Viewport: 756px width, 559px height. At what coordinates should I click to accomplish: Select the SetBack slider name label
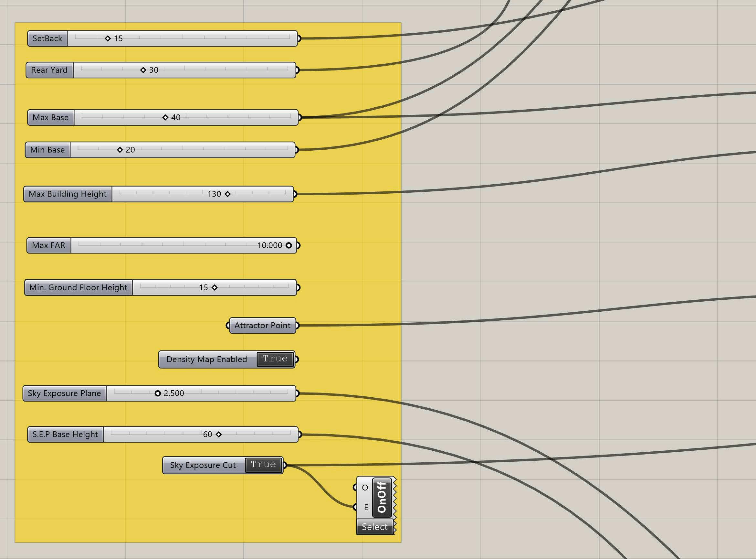48,38
